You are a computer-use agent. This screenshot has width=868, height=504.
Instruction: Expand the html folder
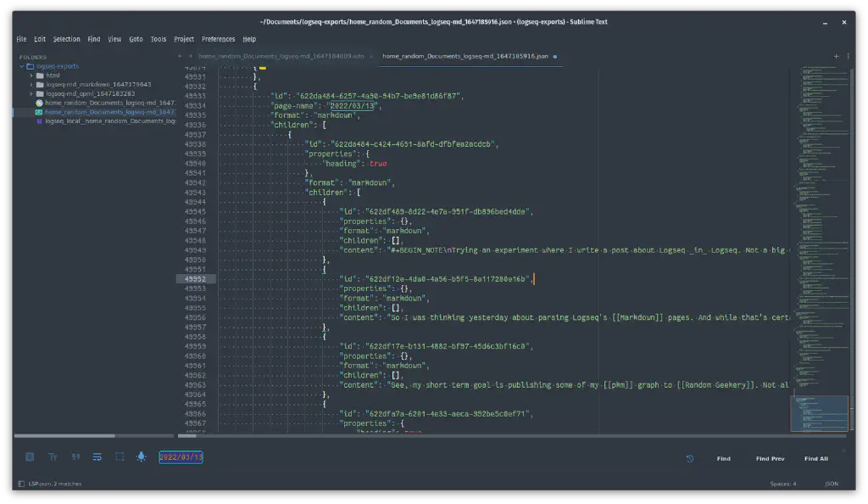tap(31, 76)
